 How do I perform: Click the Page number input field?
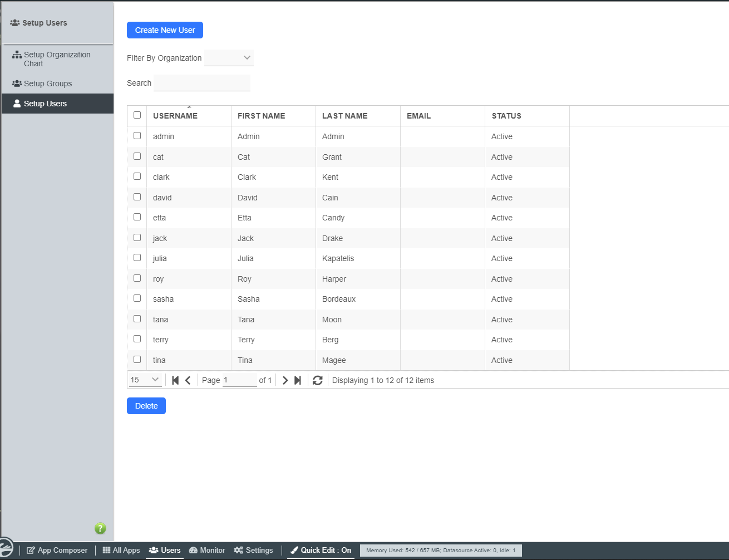[x=239, y=380]
